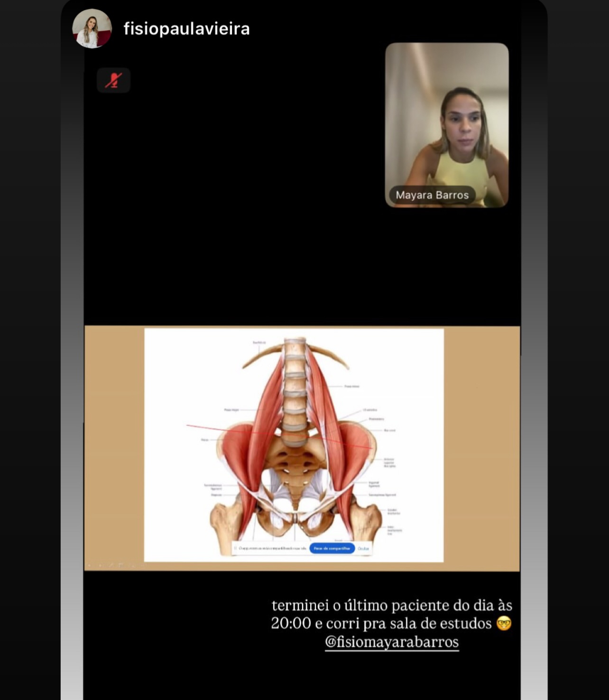
Task: Open the fisiopaulavieira profile picture
Action: pyautogui.click(x=92, y=28)
